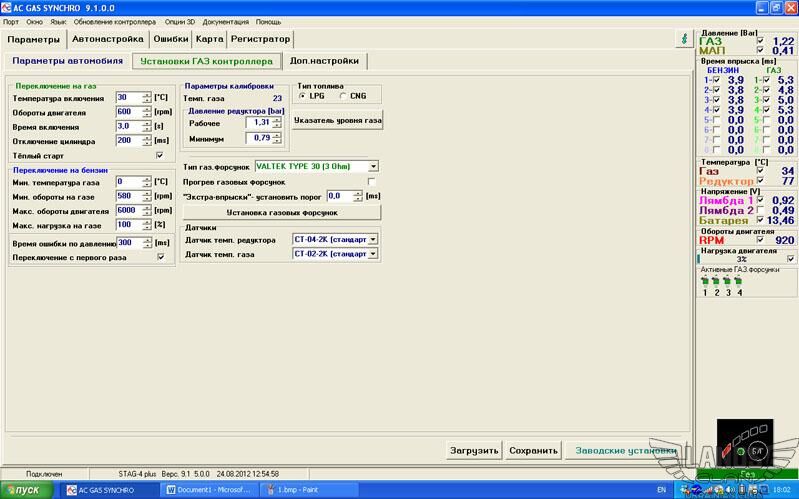This screenshot has height=499, width=799.
Task: Click active gas injector icon 3
Action: click(x=728, y=281)
